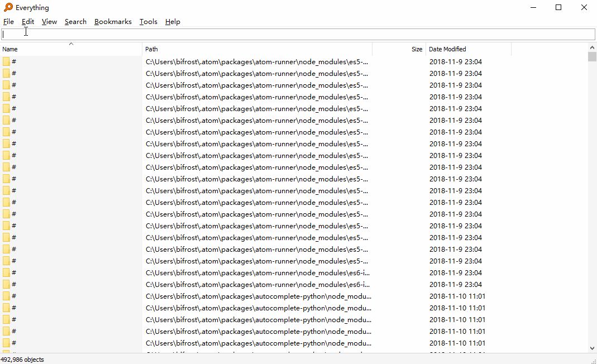Select the first # folder icon
Screen dimensions: 597x364
(6, 61)
